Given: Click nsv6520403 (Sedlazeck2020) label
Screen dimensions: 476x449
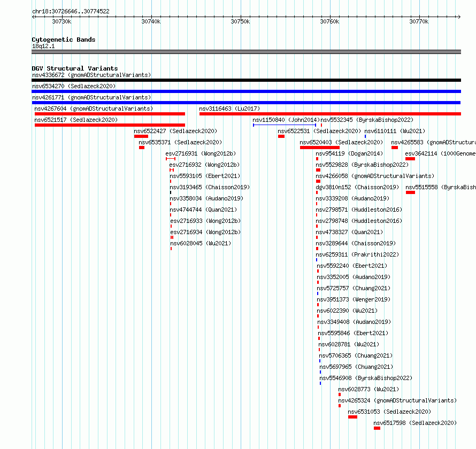Looking at the screenshot, I should click(341, 142).
